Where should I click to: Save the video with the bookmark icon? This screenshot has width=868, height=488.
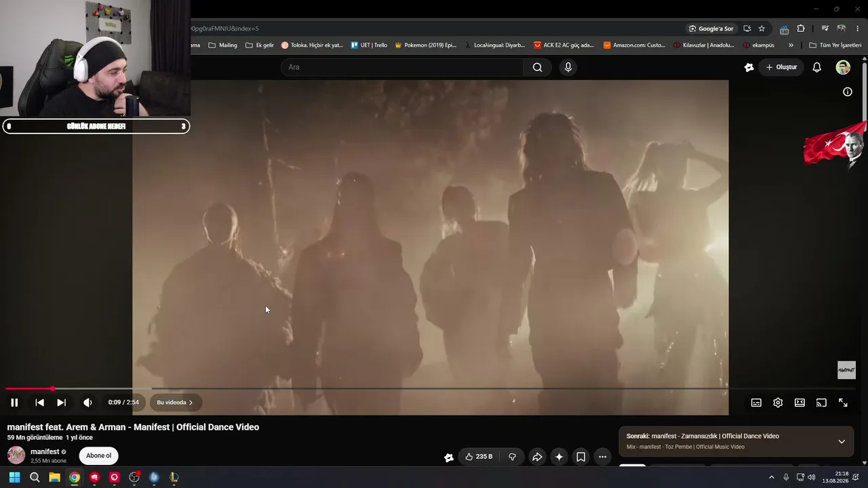(x=580, y=457)
